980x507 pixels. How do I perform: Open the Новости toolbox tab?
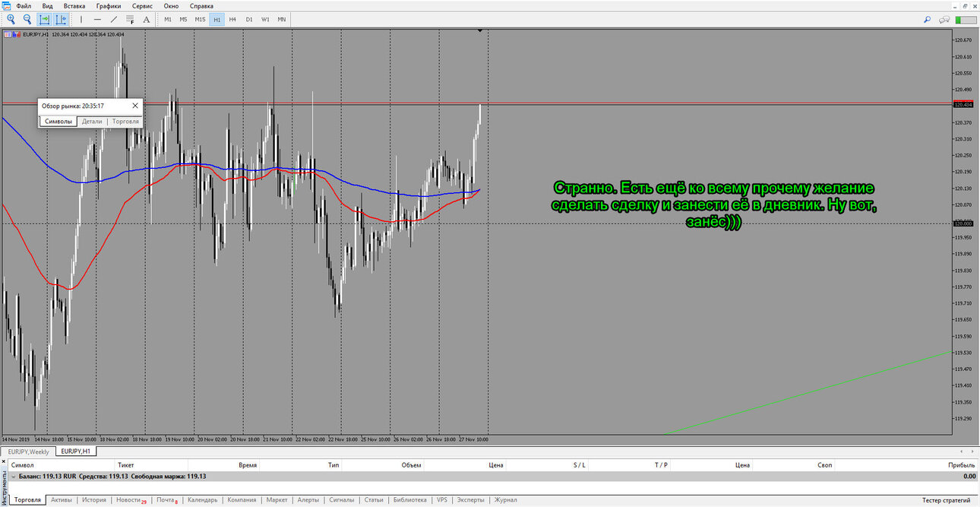click(x=131, y=500)
